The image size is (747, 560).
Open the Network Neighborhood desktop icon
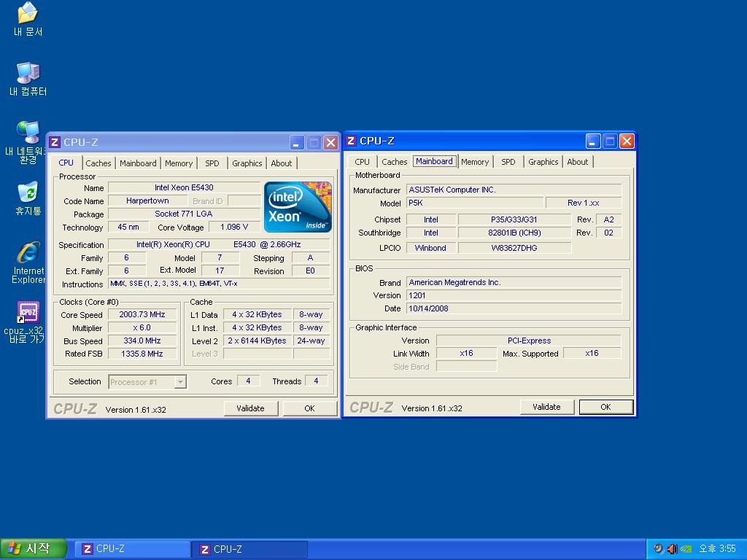[x=28, y=133]
